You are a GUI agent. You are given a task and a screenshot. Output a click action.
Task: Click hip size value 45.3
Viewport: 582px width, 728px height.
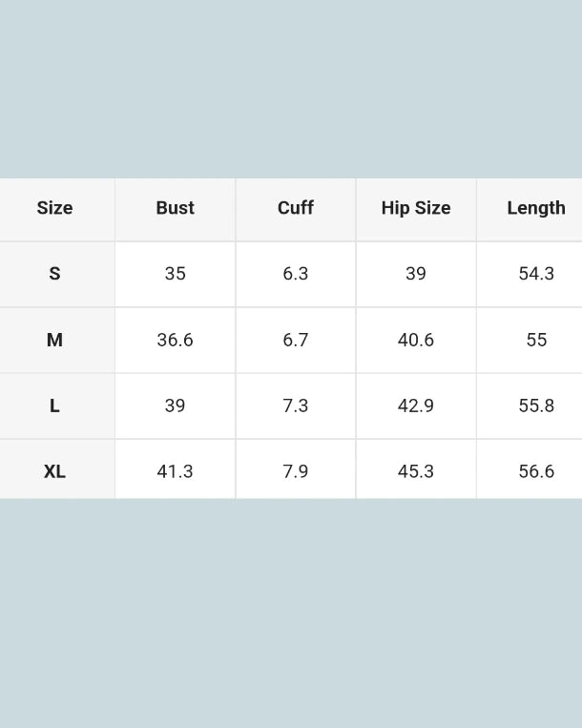[x=416, y=471]
